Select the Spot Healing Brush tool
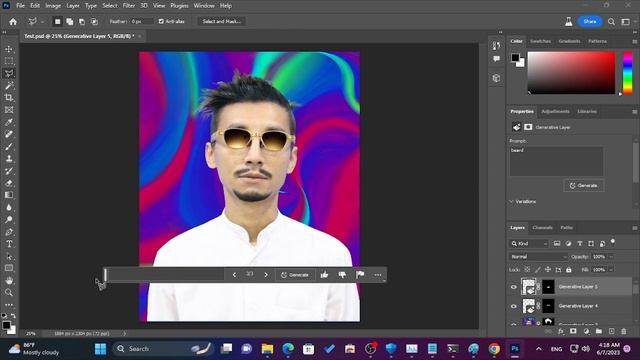This screenshot has height=360, width=640. 9,134
